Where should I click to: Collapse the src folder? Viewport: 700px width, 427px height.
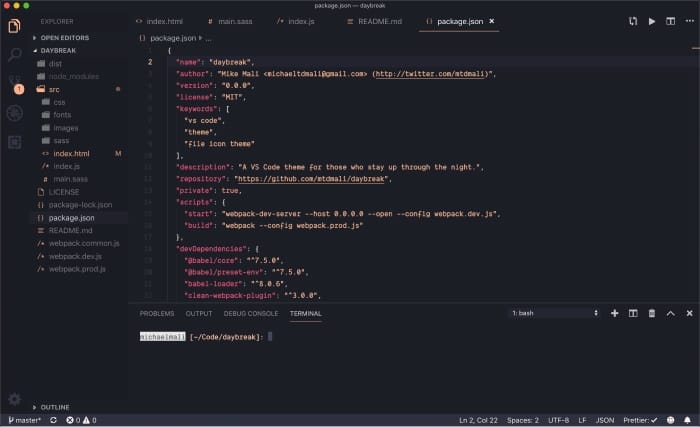point(54,89)
